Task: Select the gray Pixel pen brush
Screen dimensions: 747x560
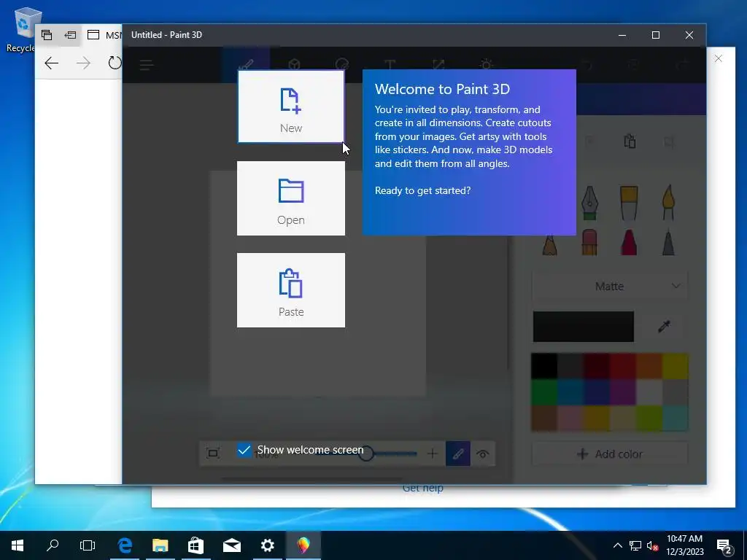Action: (668, 242)
